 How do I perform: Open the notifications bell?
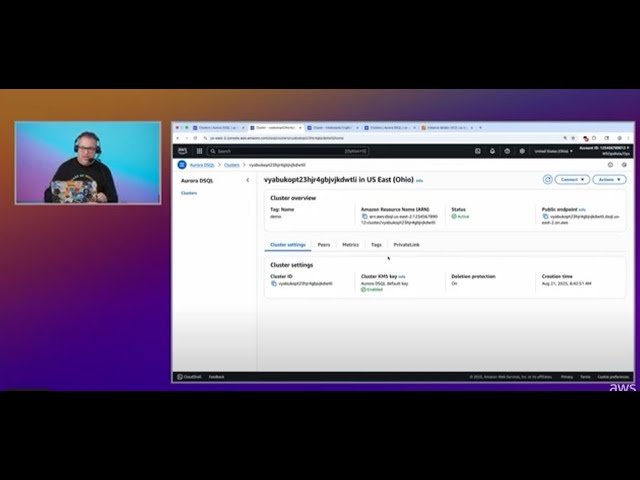[x=492, y=151]
